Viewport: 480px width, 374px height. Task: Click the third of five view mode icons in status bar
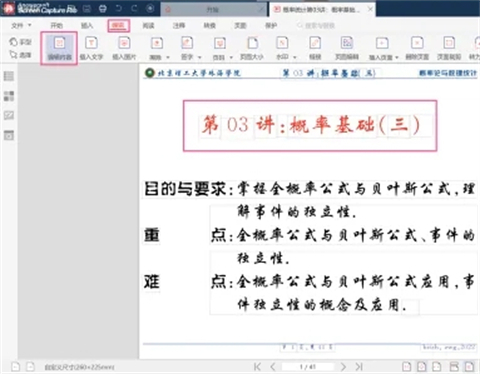click(437, 367)
